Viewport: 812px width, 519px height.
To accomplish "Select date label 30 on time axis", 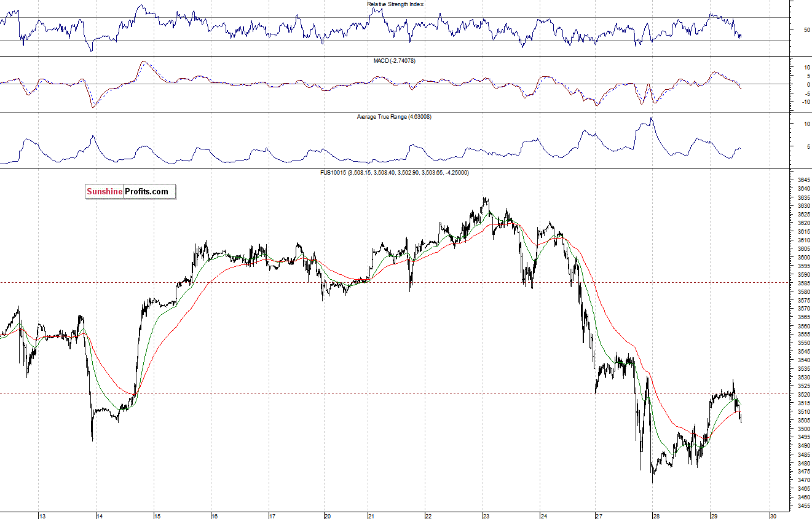I will point(773,515).
